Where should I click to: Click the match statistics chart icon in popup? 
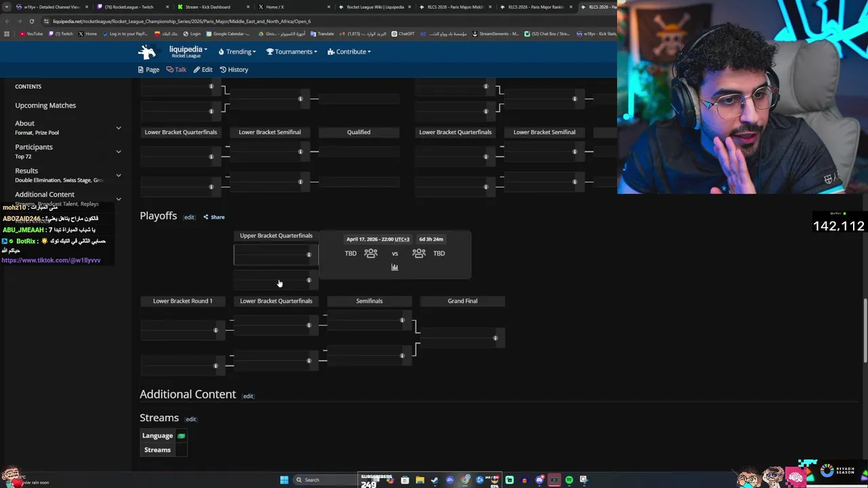tap(395, 267)
